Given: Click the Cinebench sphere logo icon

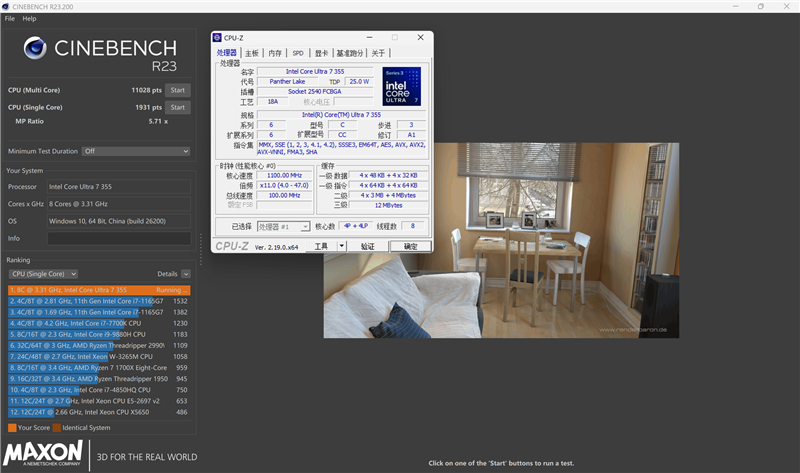Looking at the screenshot, I should tap(36, 50).
